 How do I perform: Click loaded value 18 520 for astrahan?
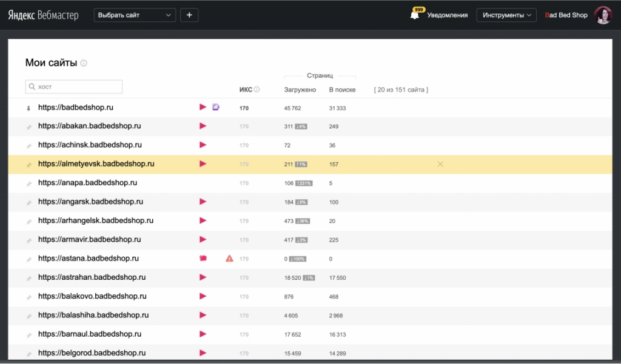click(x=292, y=278)
